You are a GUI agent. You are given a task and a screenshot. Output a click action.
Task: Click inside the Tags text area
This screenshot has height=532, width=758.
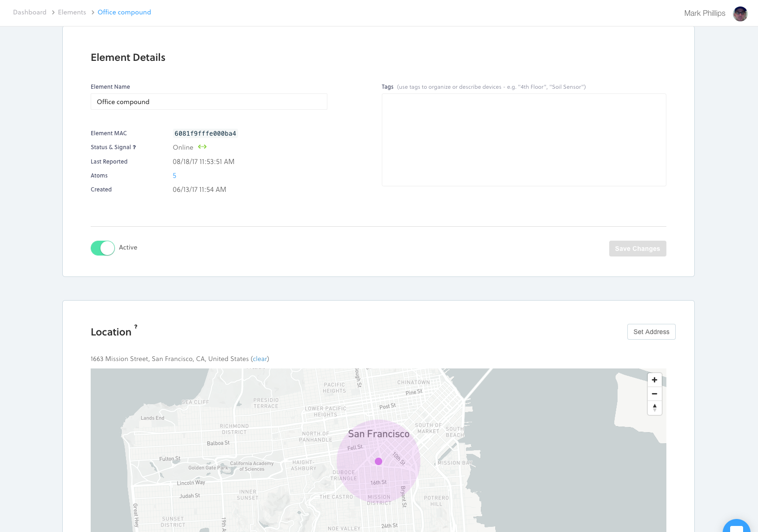pyautogui.click(x=524, y=140)
